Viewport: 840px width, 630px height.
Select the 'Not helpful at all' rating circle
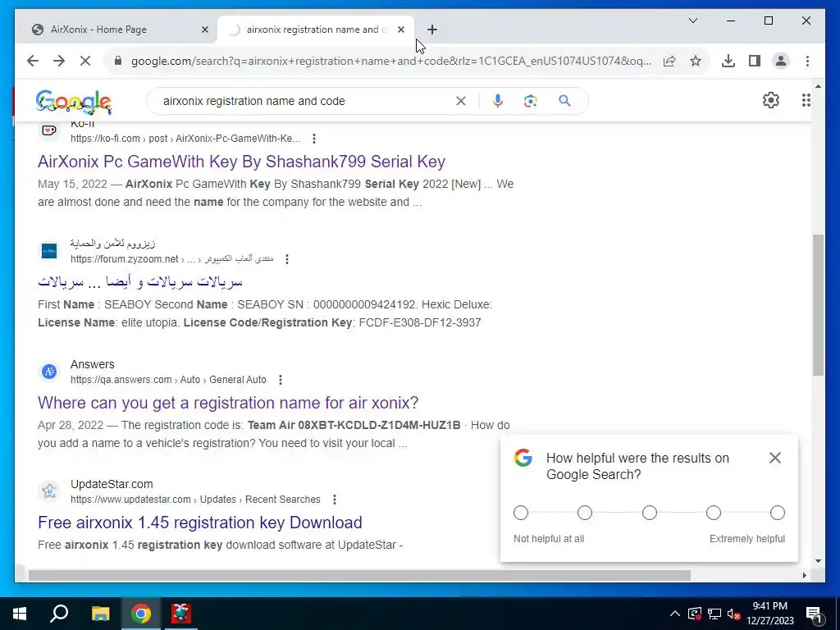(x=521, y=513)
